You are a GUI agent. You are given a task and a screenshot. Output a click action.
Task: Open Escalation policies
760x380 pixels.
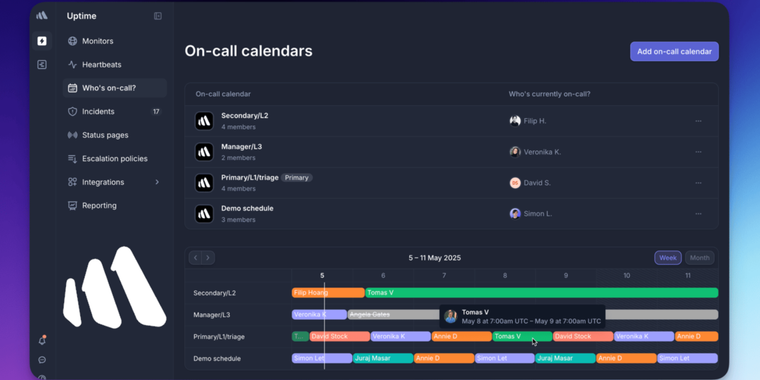point(114,158)
